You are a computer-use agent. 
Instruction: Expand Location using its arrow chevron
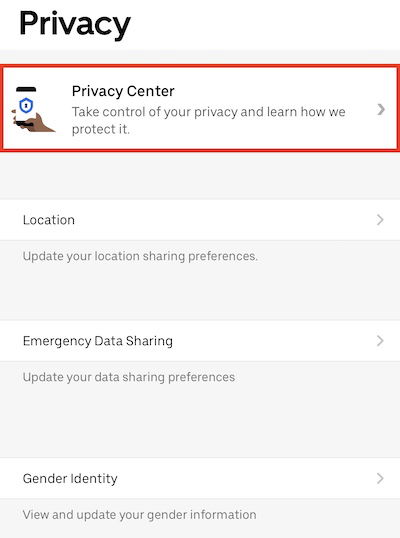380,220
